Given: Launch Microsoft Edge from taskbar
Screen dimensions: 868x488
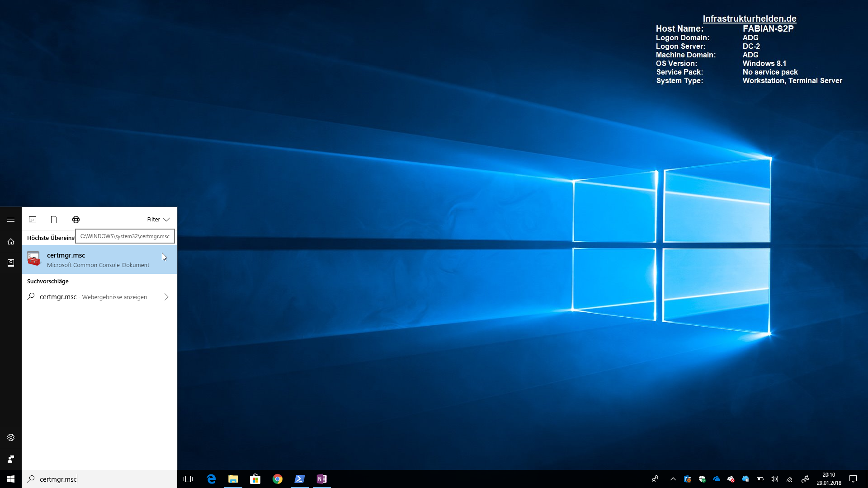Looking at the screenshot, I should tap(211, 479).
